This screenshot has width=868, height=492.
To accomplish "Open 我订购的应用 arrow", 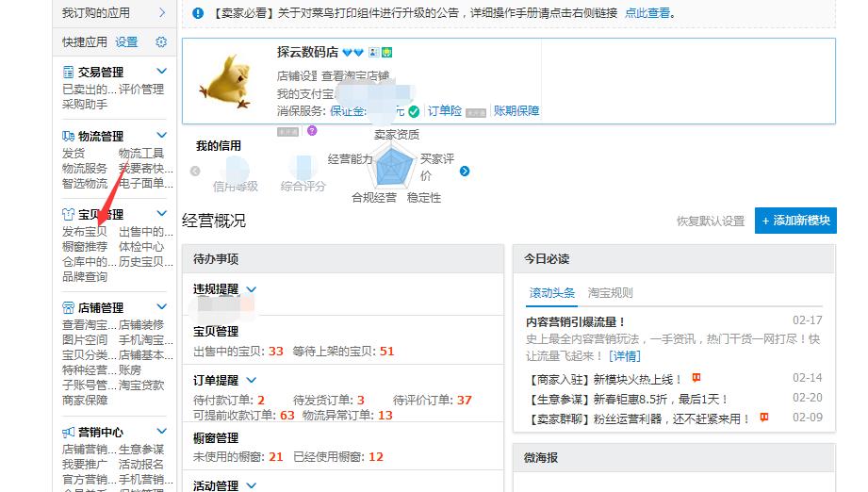I will (162, 13).
